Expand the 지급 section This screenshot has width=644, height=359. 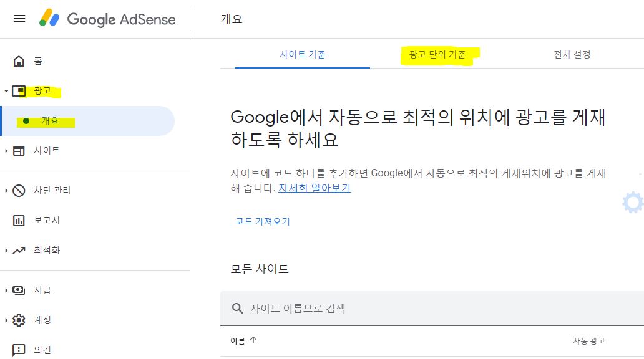(6, 290)
